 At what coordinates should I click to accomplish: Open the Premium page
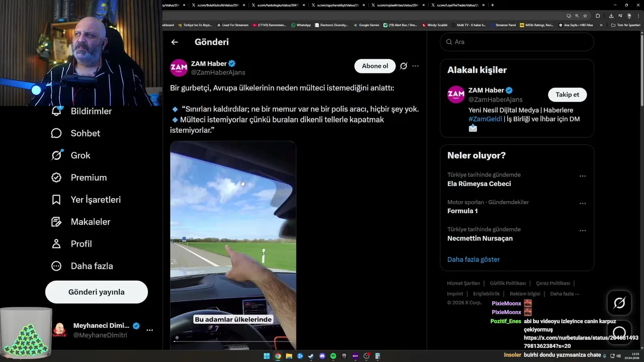tap(78, 177)
